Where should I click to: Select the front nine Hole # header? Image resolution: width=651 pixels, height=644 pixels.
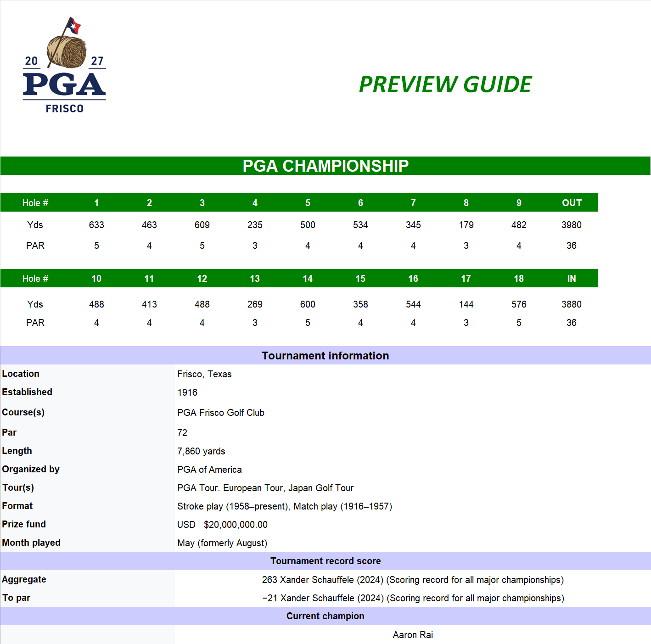[x=35, y=203]
